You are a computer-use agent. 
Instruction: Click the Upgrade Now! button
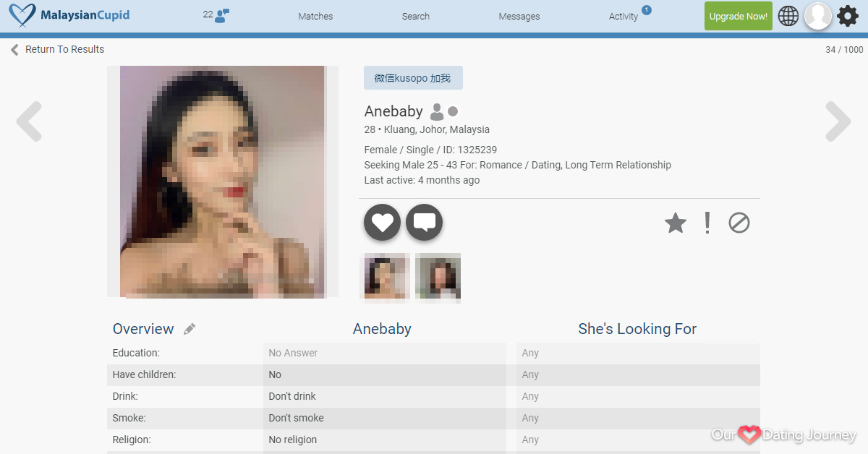pos(739,16)
